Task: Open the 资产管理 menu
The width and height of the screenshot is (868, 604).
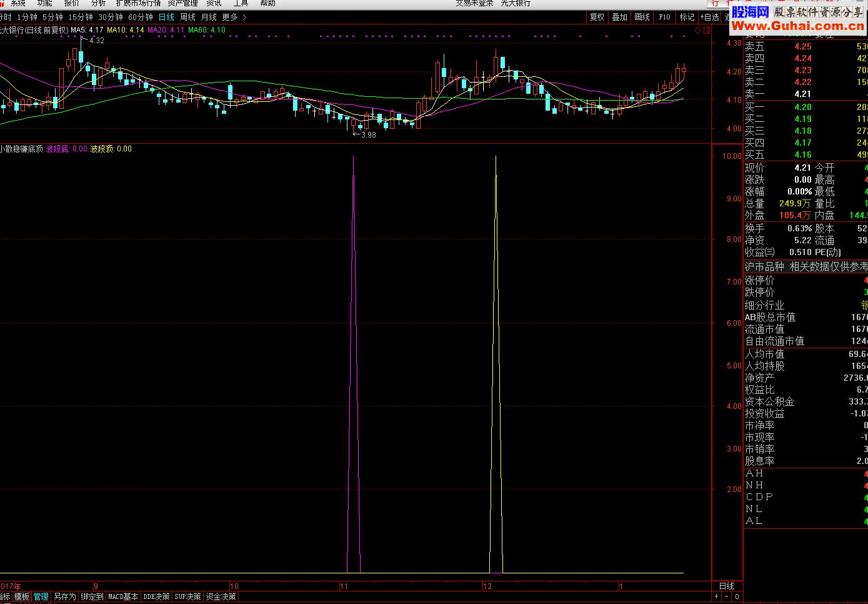Action: click(182, 3)
